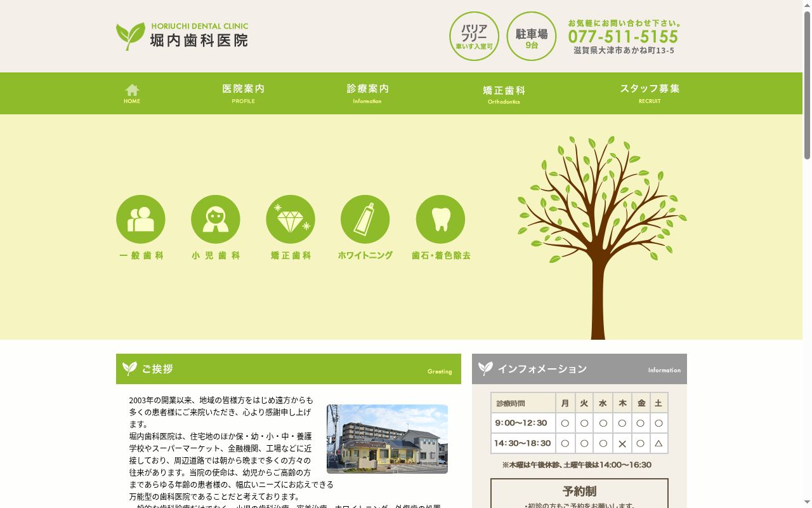Click the ご挨拶 Greeting section header
812x508 pixels.
click(289, 369)
